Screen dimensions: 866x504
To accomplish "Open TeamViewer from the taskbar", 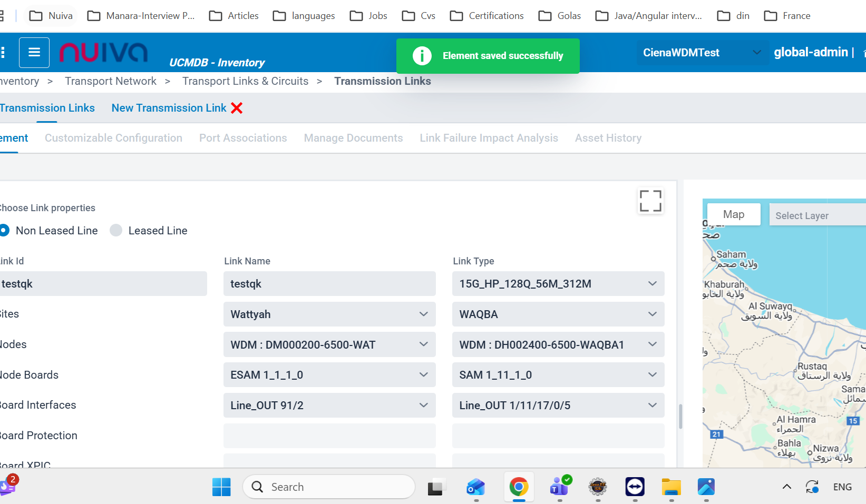I will coord(635,487).
